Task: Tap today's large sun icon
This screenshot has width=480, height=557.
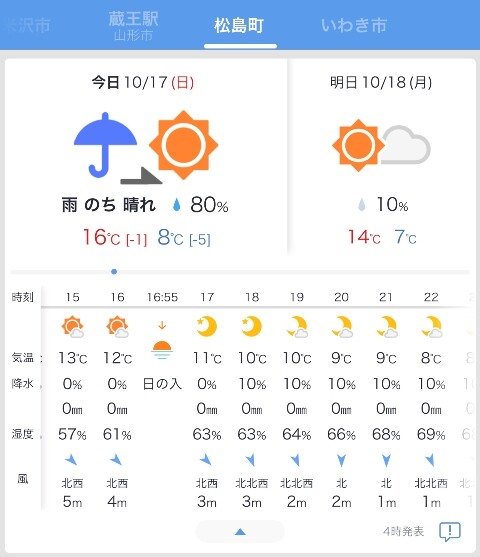Action: (x=183, y=145)
